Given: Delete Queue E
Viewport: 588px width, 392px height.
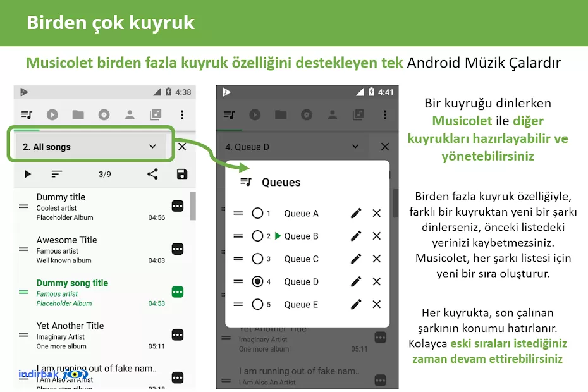Looking at the screenshot, I should [376, 304].
